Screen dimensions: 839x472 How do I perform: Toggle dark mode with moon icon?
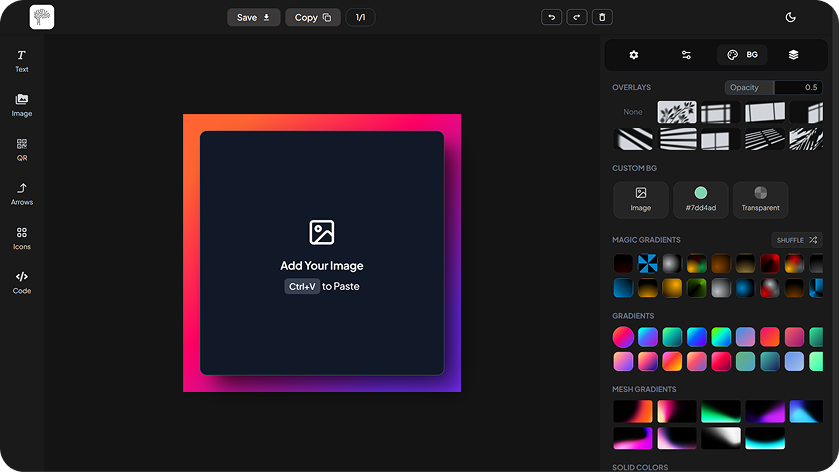[x=790, y=17]
